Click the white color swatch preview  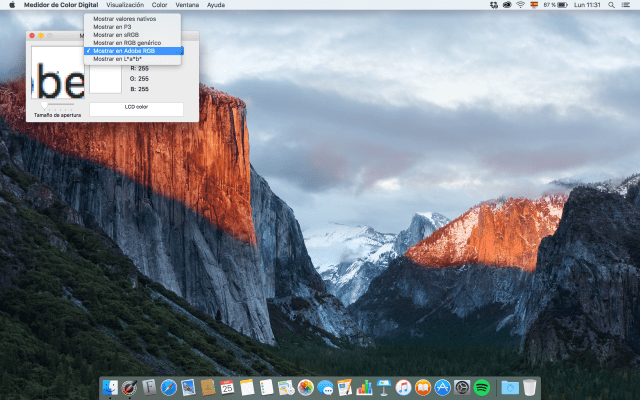[x=103, y=80]
